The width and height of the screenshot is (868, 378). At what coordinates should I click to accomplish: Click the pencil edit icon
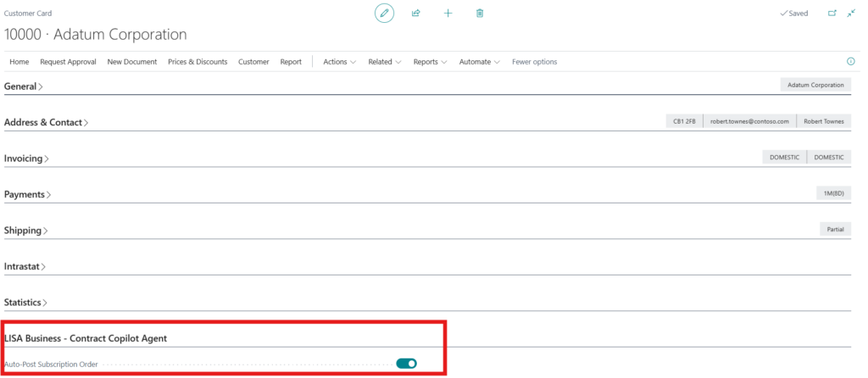point(384,14)
